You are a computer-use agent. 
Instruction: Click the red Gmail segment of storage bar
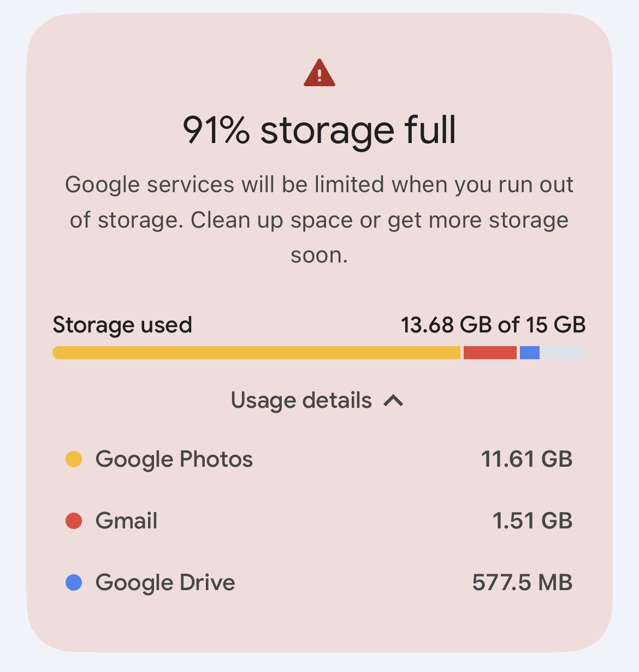tap(490, 353)
